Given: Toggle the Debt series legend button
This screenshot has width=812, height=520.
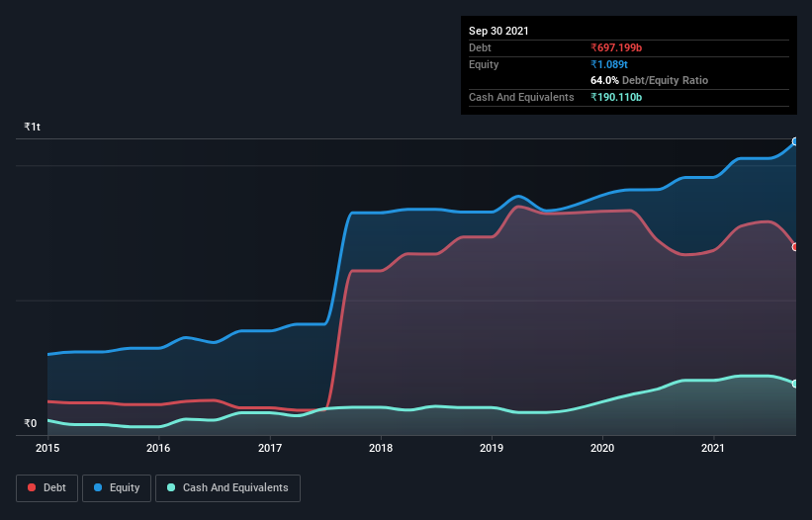Looking at the screenshot, I should pyautogui.click(x=46, y=488).
